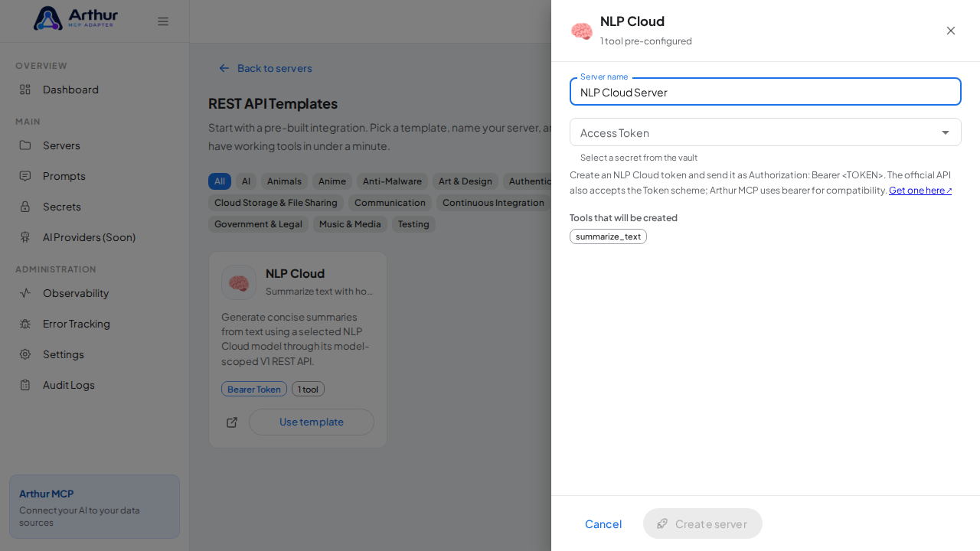Select the All category filter
This screenshot has height=551, width=980.
220,181
